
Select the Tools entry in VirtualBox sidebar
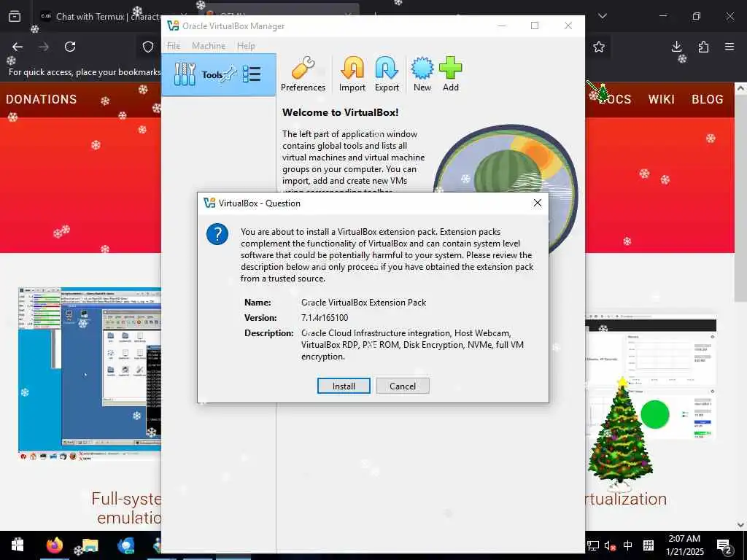click(x=219, y=75)
